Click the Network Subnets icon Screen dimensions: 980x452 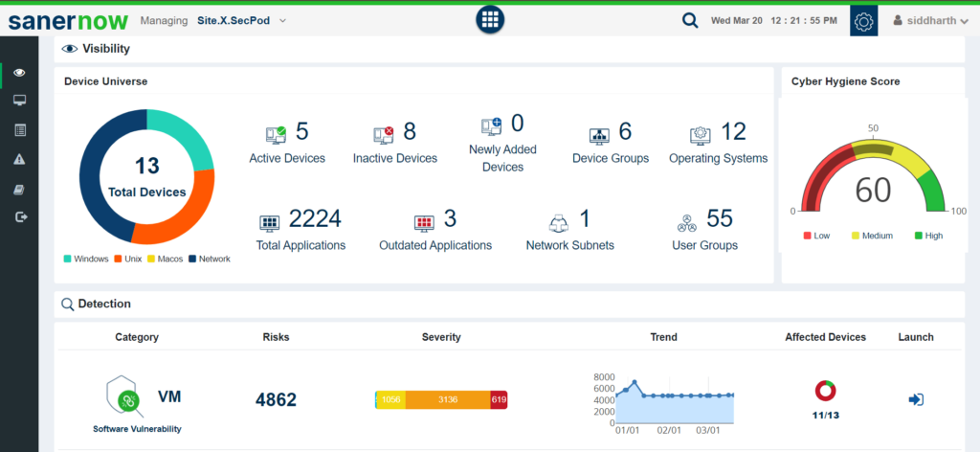point(559,222)
